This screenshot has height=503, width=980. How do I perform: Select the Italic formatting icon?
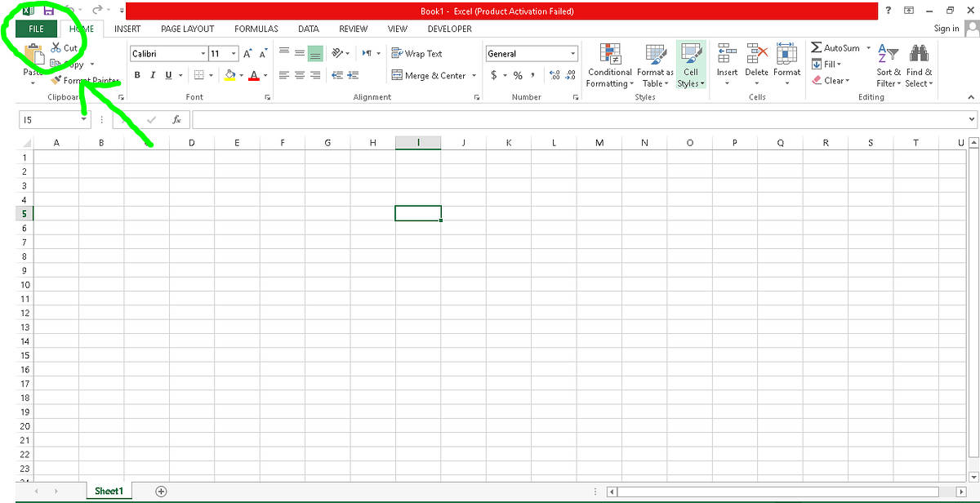153,74
